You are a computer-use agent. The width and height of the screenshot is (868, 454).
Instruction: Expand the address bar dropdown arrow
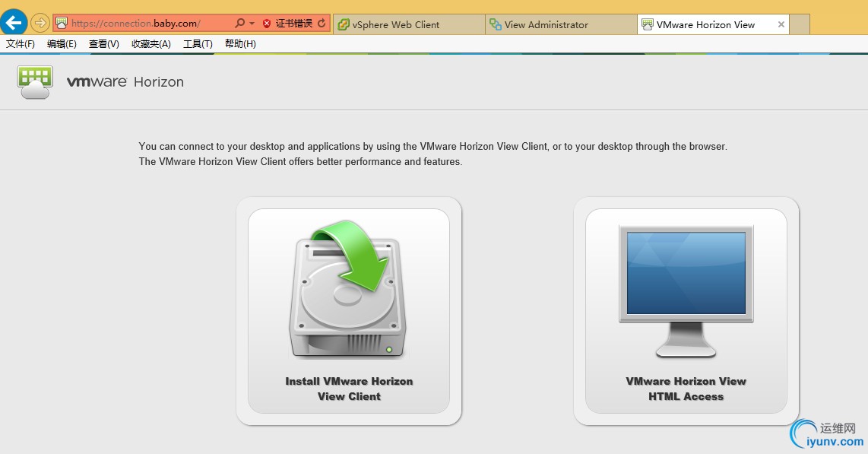tap(252, 24)
